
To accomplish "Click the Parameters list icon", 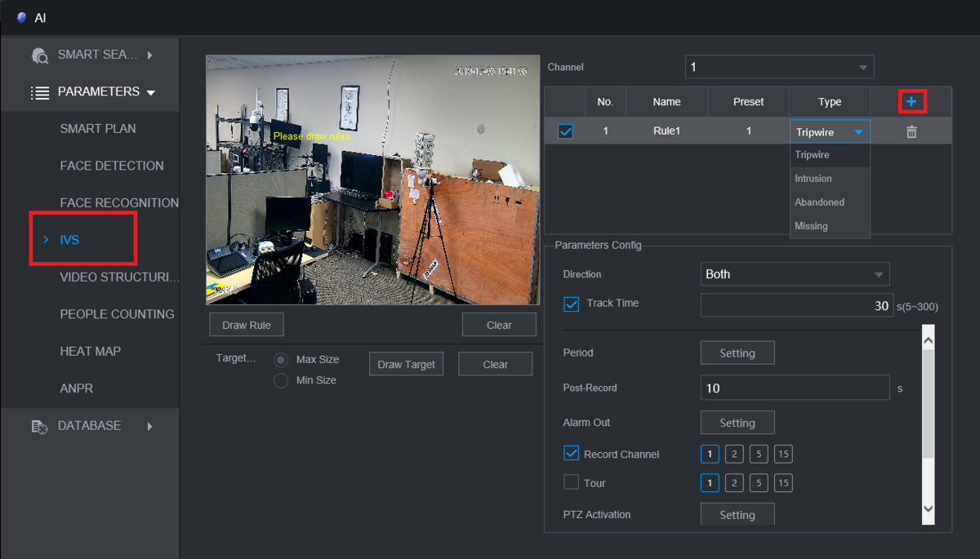I will click(40, 92).
